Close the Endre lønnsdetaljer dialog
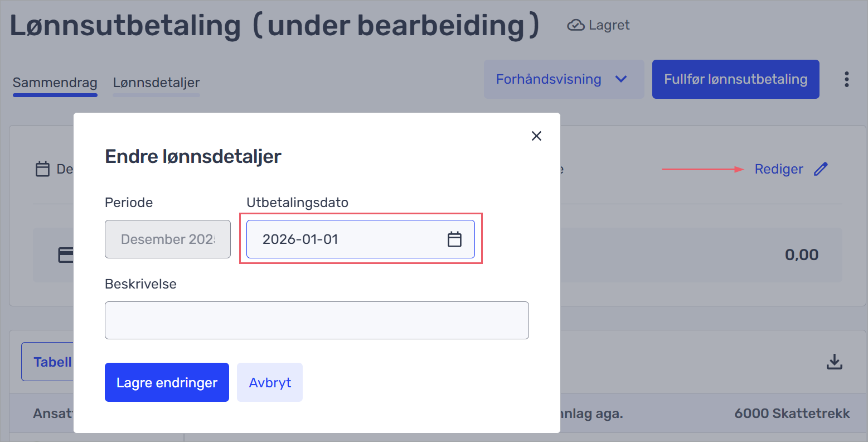The width and height of the screenshot is (868, 442). pyautogui.click(x=536, y=136)
